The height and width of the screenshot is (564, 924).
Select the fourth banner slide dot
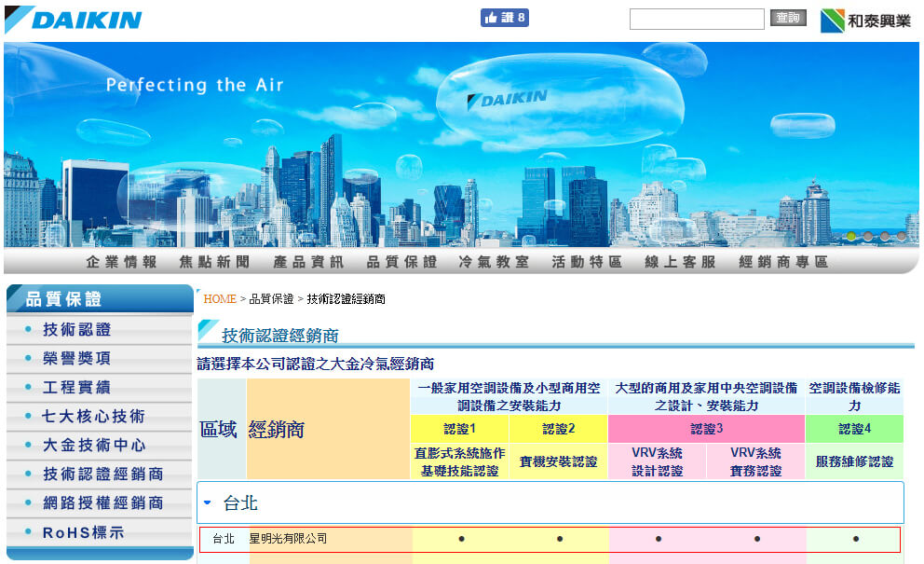901,236
